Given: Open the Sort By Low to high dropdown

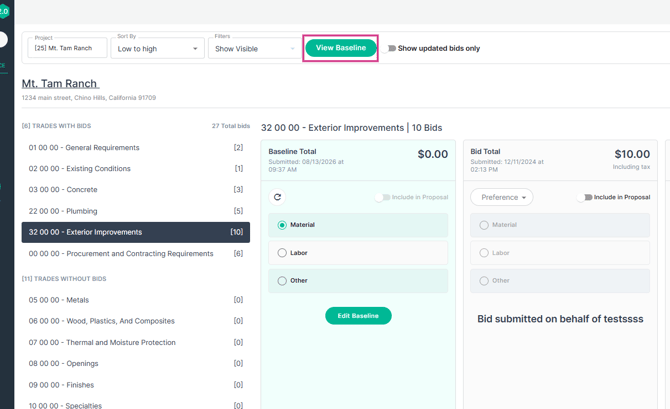Looking at the screenshot, I should pos(158,49).
